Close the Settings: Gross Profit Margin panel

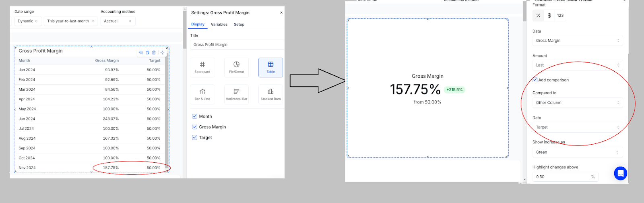click(281, 12)
